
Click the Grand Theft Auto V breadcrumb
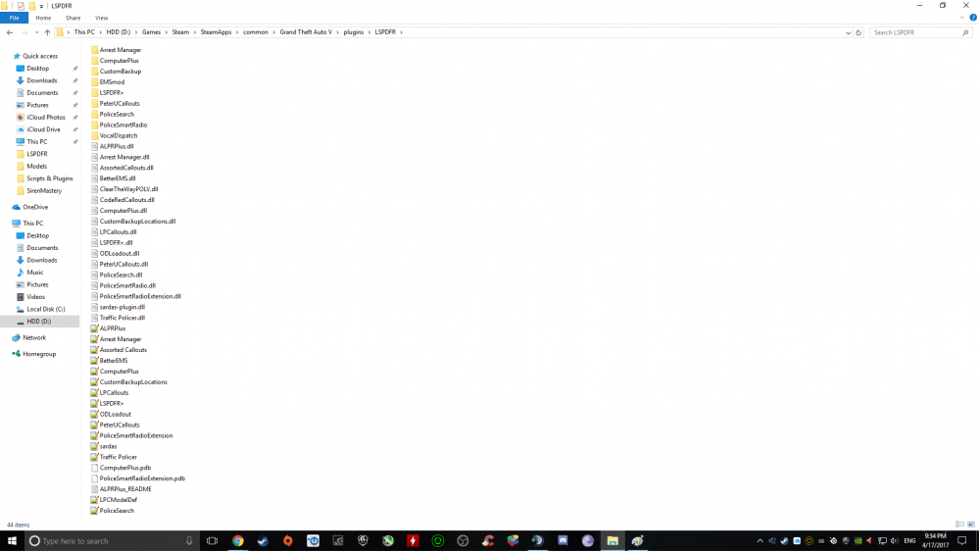pos(306,32)
